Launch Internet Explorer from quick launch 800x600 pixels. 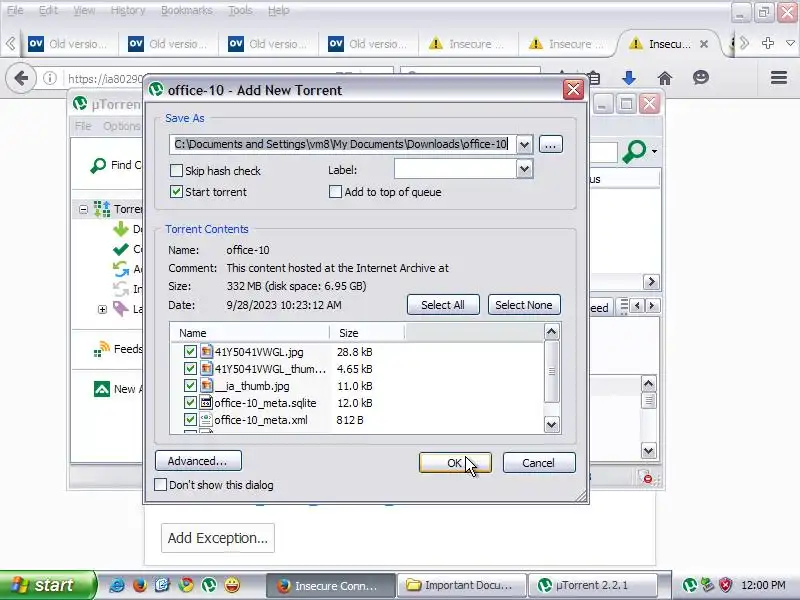117,585
